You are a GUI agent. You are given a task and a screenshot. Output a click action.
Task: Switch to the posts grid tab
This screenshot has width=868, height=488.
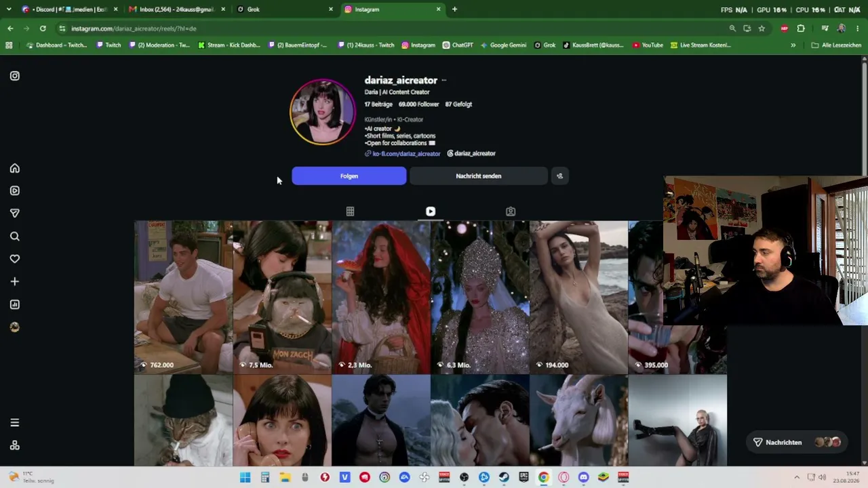click(x=350, y=211)
